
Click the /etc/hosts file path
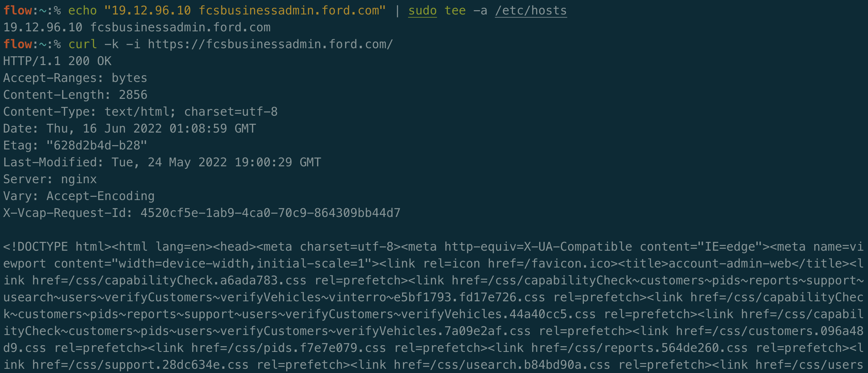[x=531, y=11]
